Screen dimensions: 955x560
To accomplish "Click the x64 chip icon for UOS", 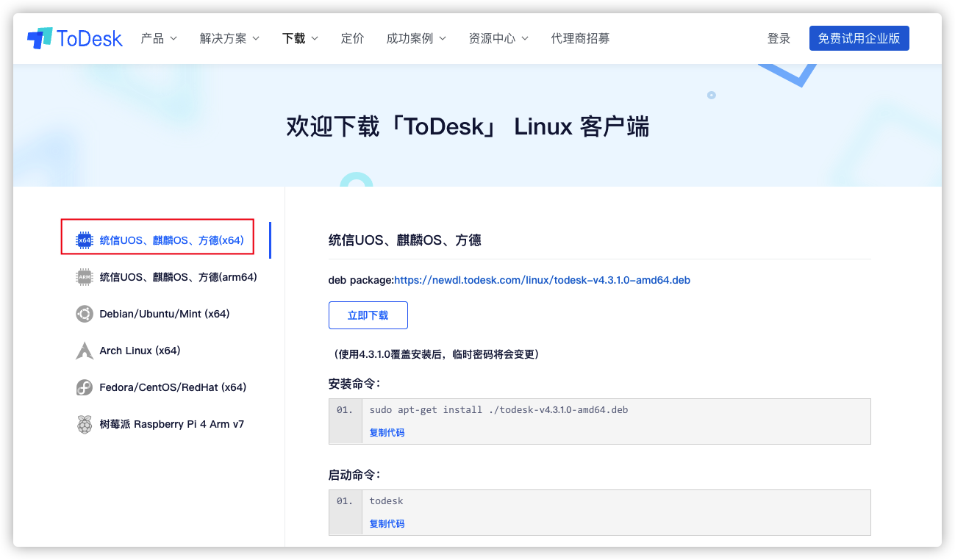I will tap(85, 240).
